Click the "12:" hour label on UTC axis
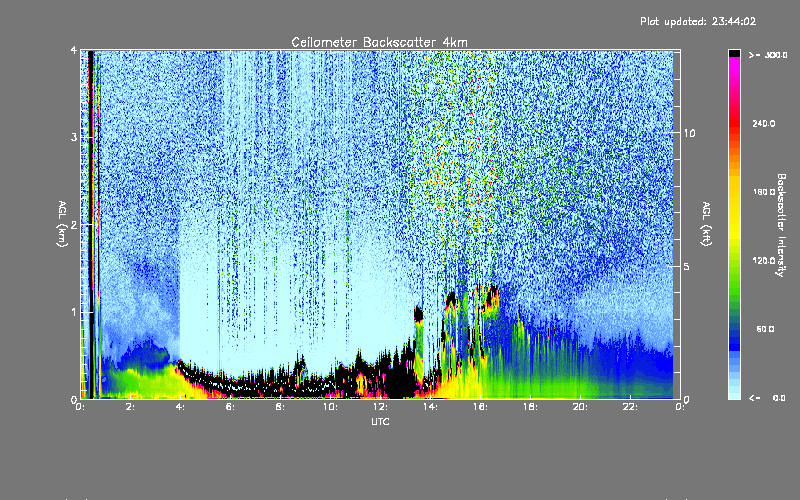Screen dimensions: 800x500 [380, 407]
